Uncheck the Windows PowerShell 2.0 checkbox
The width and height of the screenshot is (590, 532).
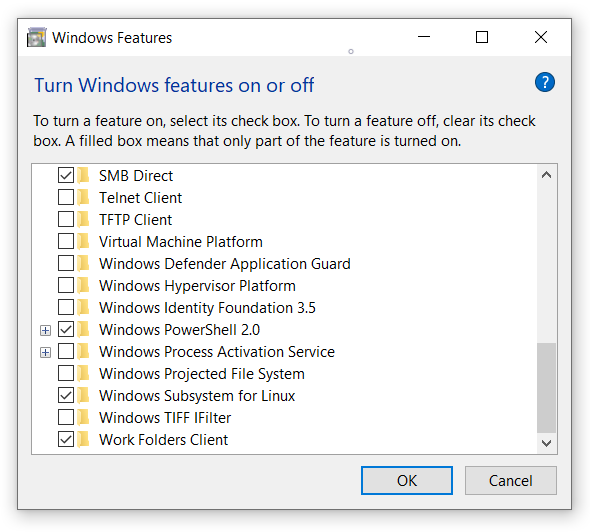[66, 329]
